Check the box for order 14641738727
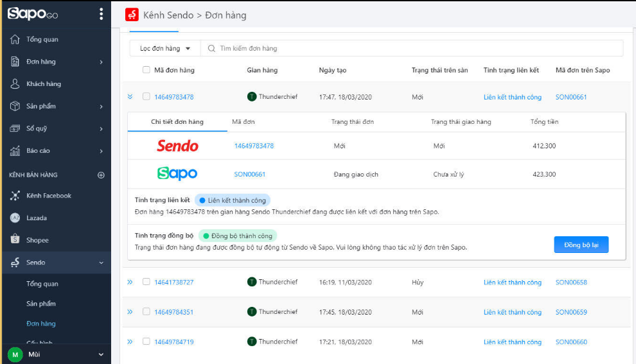Viewport: 636px width, 364px height. (146, 282)
